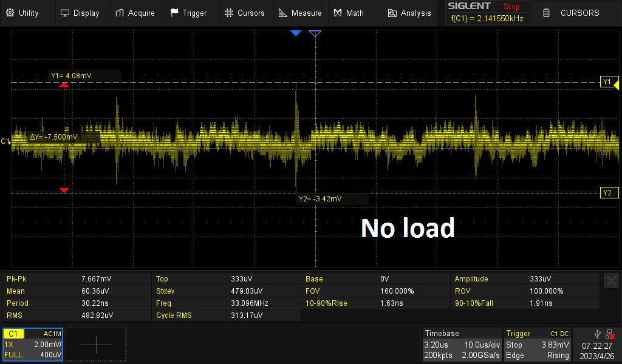Open the Math menu

click(349, 13)
